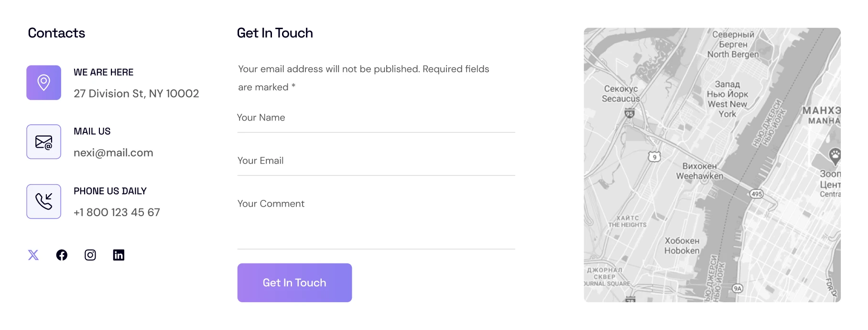Click the mail envelope icon

point(43,142)
